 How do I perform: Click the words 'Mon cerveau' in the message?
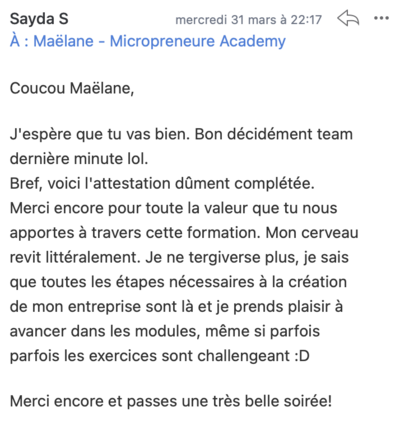[x=312, y=233]
